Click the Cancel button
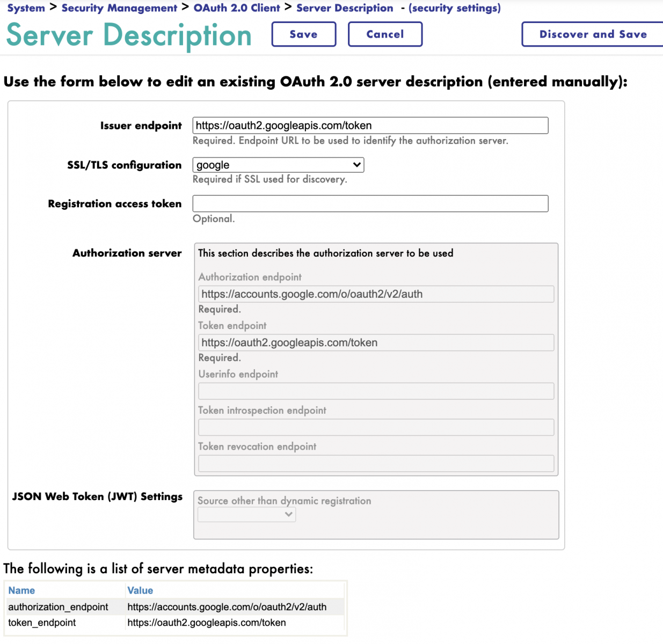The width and height of the screenshot is (663, 644). (x=385, y=34)
